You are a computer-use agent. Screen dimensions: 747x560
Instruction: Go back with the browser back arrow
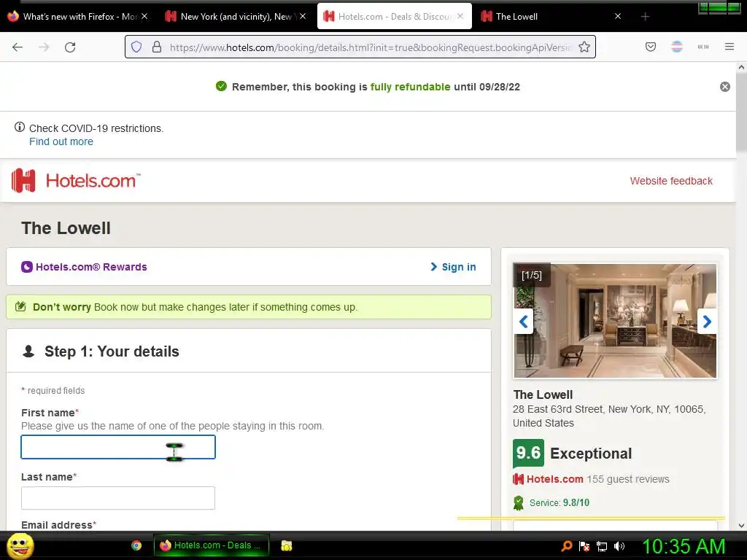tap(18, 47)
